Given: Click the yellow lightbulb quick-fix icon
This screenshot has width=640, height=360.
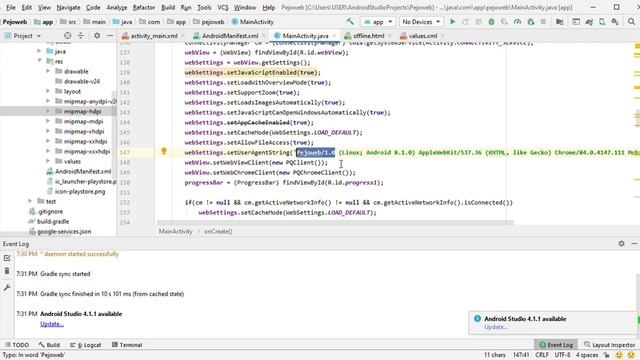Looking at the screenshot, I should (164, 151).
